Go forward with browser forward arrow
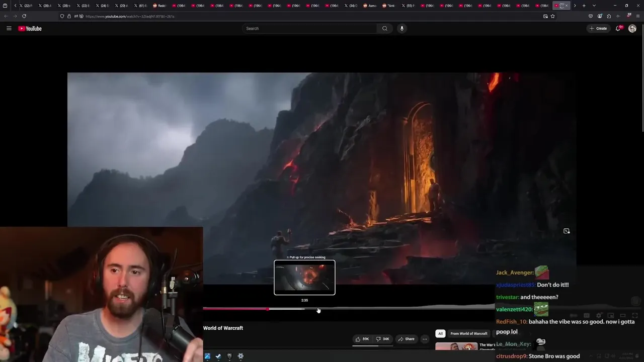644x362 pixels. click(15, 16)
